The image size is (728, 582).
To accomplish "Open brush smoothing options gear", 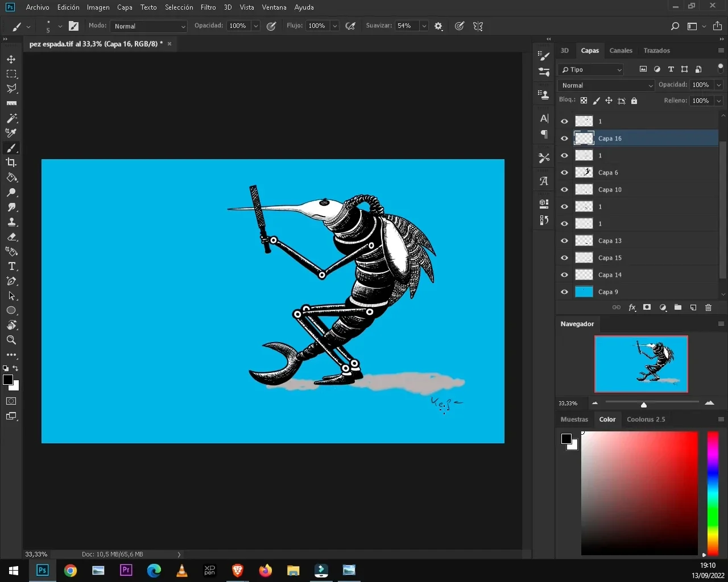I will (x=439, y=26).
